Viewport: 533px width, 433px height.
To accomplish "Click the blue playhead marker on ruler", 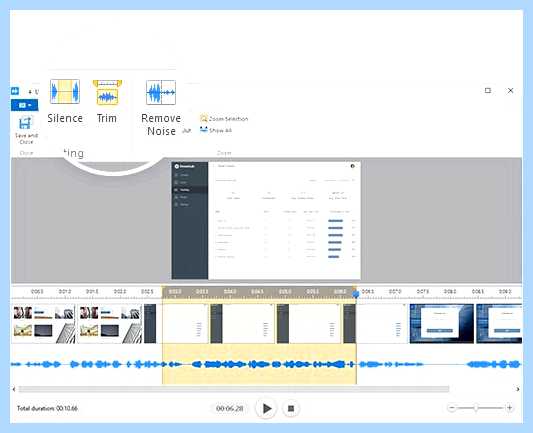I will (x=356, y=294).
